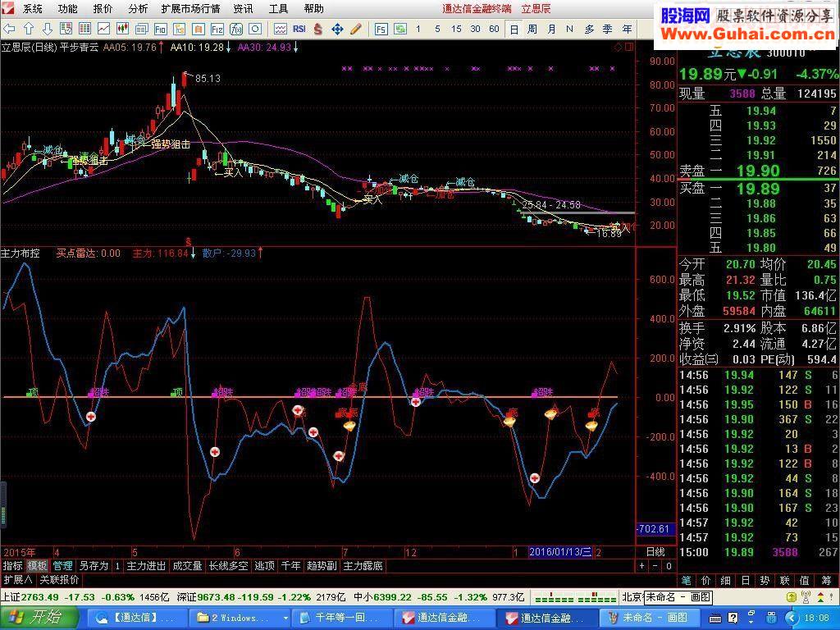
Task: Open the 功能 menu
Action: 67,8
